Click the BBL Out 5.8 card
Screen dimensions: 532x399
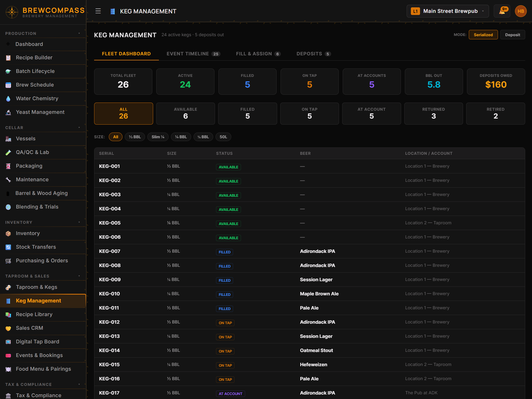(434, 82)
